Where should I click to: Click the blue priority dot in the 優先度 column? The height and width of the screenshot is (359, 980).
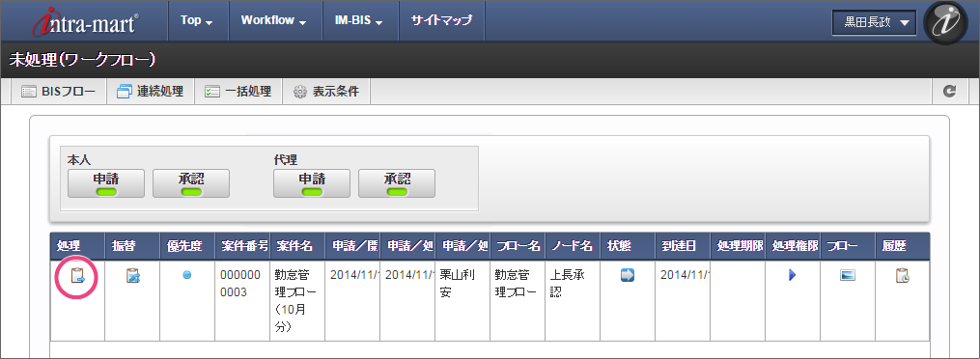coord(187,275)
